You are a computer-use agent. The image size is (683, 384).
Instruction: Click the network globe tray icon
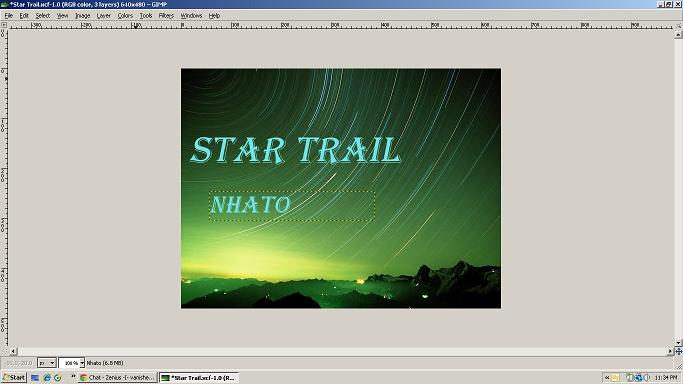pos(639,377)
